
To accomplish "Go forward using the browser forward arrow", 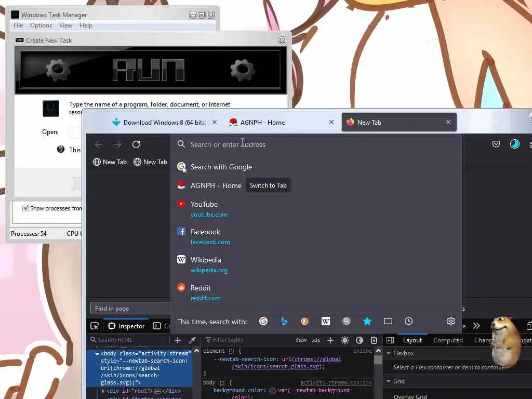I will (117, 144).
